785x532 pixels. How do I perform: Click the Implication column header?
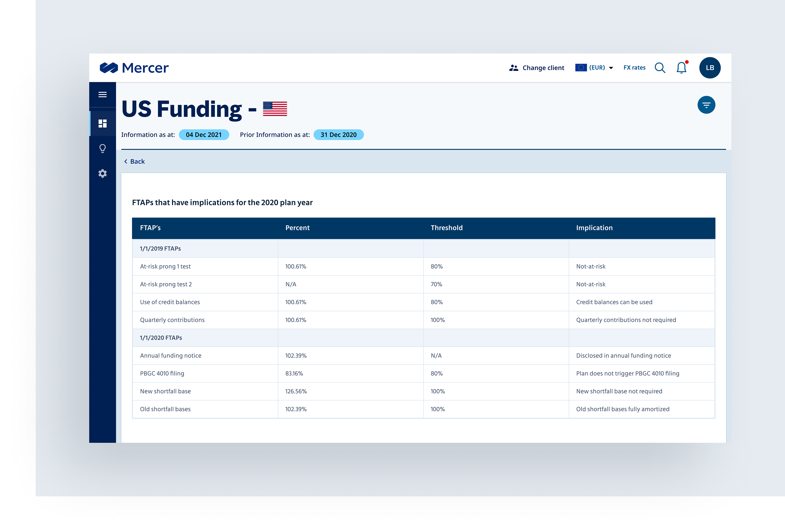click(594, 228)
